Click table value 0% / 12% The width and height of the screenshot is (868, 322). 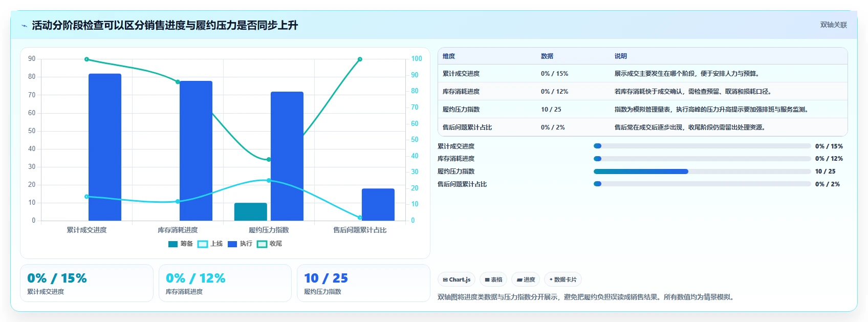click(554, 92)
